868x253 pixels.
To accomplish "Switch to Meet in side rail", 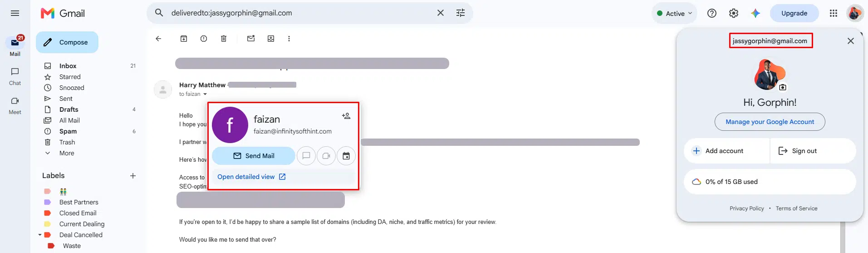I will pyautogui.click(x=15, y=105).
